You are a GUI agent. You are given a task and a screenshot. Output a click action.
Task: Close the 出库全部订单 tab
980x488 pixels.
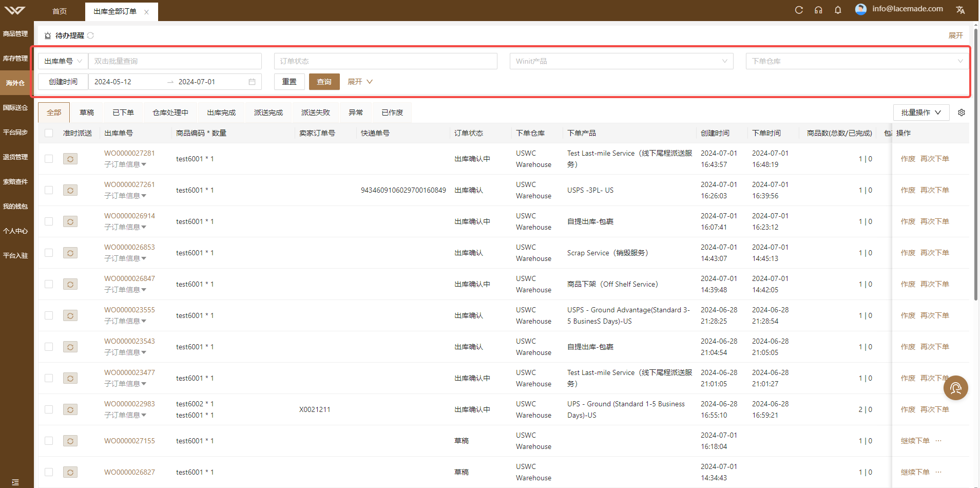[x=146, y=12]
